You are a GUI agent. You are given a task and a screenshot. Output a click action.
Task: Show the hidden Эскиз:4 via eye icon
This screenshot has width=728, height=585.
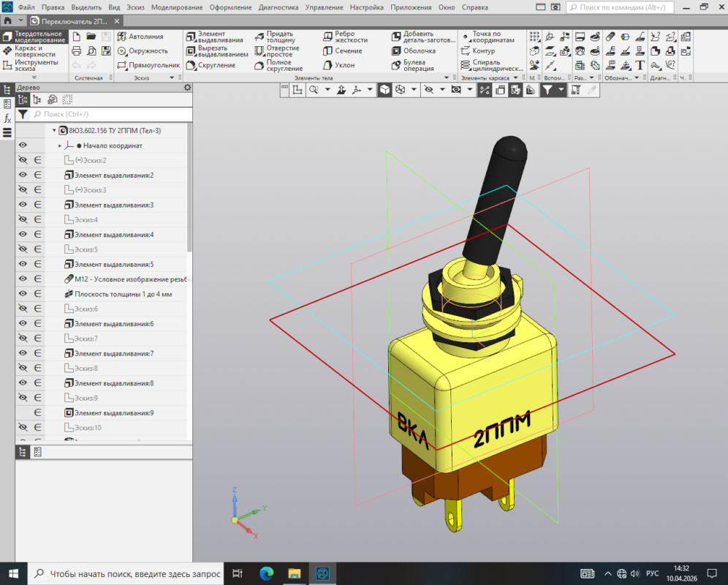[23, 219]
